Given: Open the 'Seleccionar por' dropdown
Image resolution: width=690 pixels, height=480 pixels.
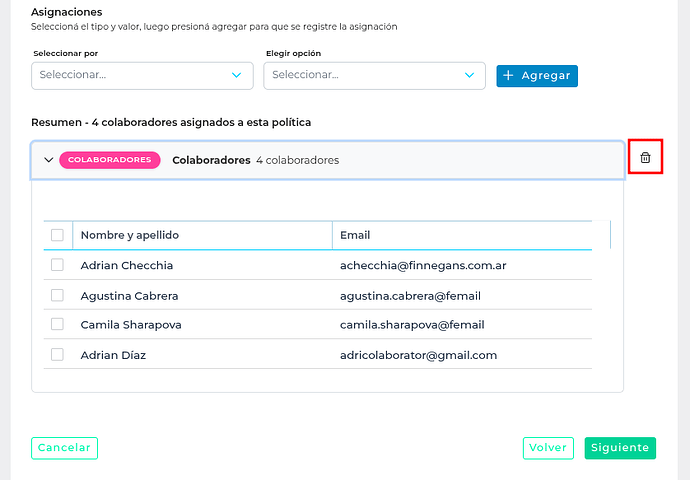Looking at the screenshot, I should pyautogui.click(x=142, y=75).
